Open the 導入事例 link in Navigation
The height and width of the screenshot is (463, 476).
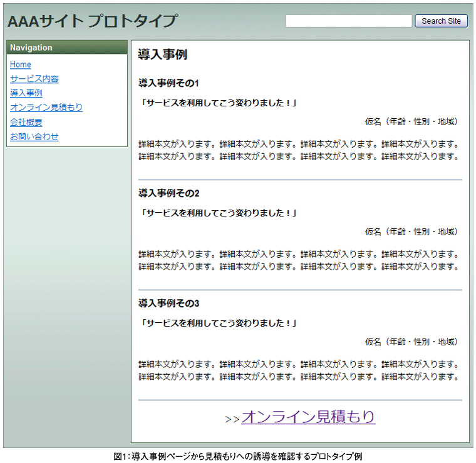point(26,93)
